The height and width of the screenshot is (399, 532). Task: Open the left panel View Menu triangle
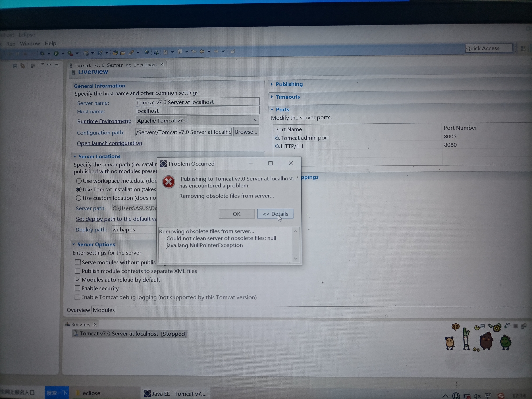pos(42,64)
